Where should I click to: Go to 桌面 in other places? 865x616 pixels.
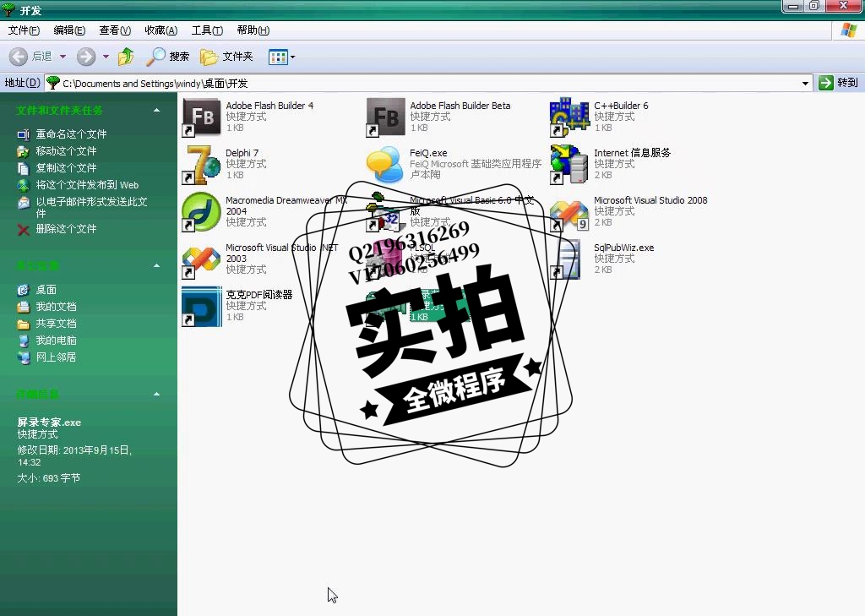(x=46, y=290)
